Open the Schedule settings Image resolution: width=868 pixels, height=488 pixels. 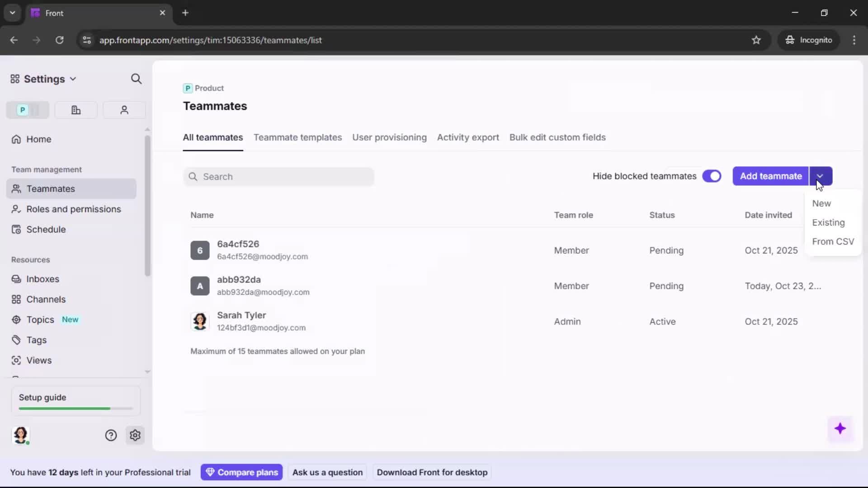click(45, 229)
